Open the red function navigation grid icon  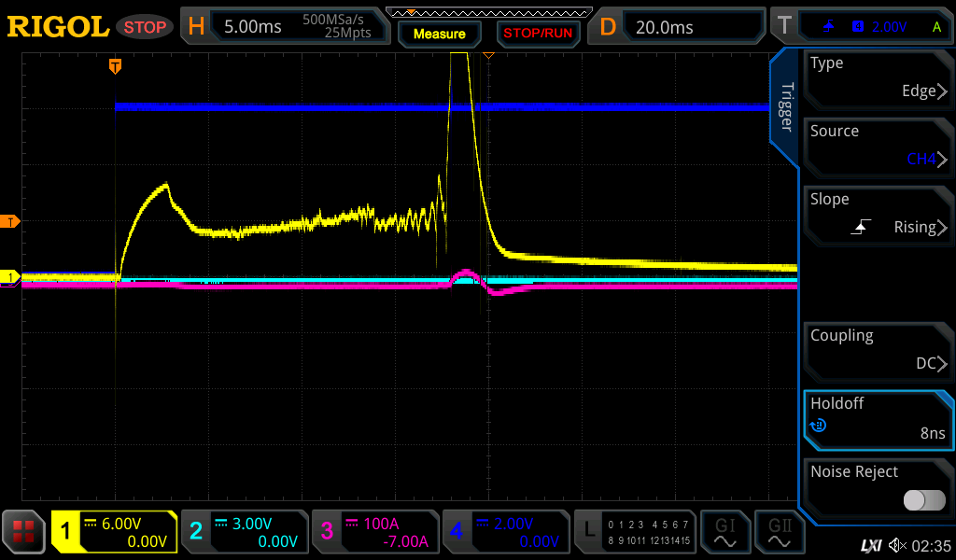23,532
